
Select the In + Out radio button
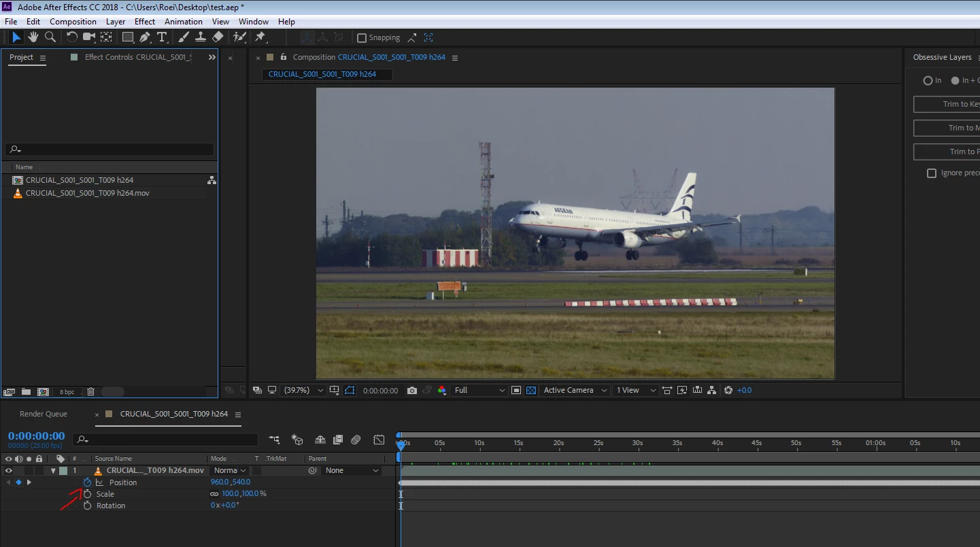pos(955,80)
